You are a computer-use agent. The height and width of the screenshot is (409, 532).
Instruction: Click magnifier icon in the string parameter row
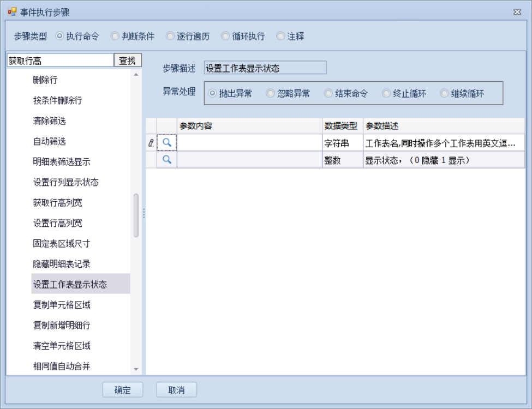coord(167,142)
